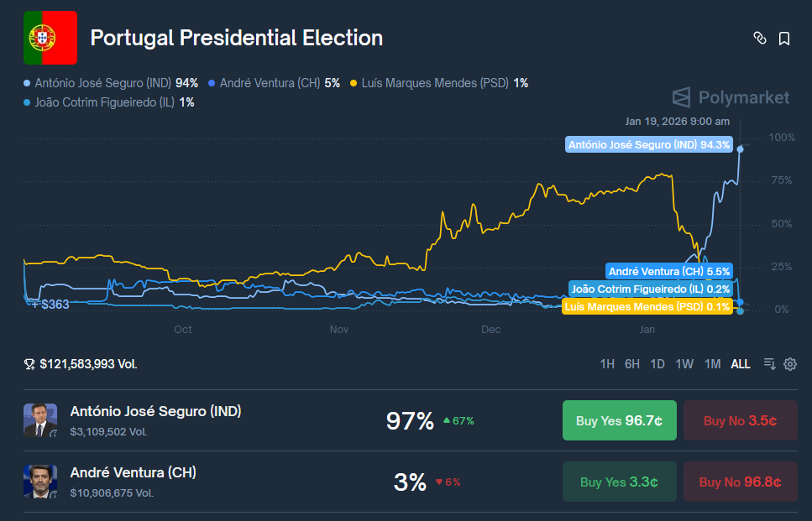Image resolution: width=812 pixels, height=521 pixels.
Task: Click the Jan 19 chart endpoint marker
Action: point(740,151)
